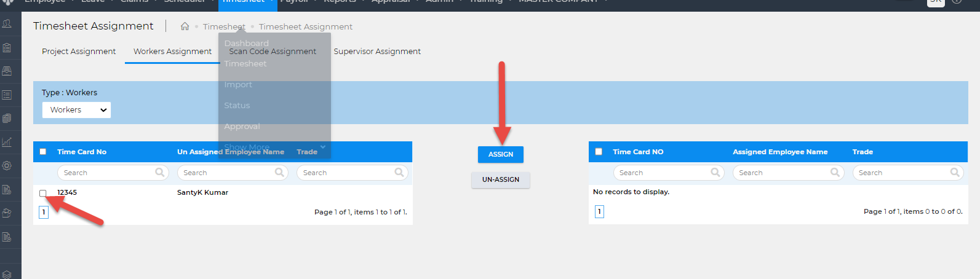Select Dashboard from Timesheet dropdown menu
980x279 pixels.
[x=247, y=43]
